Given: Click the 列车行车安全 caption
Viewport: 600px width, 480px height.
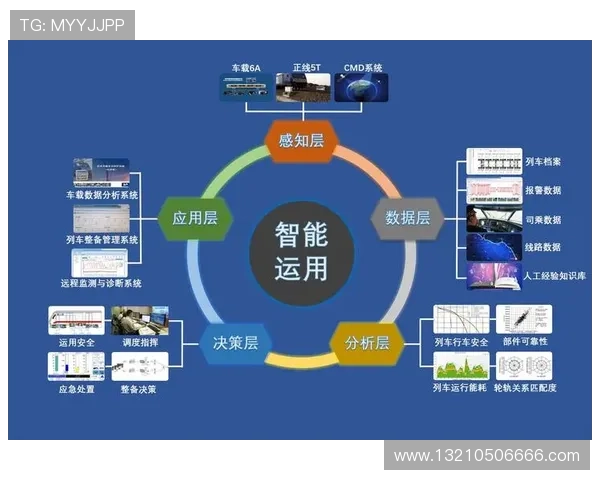Looking at the screenshot, I should tap(461, 342).
